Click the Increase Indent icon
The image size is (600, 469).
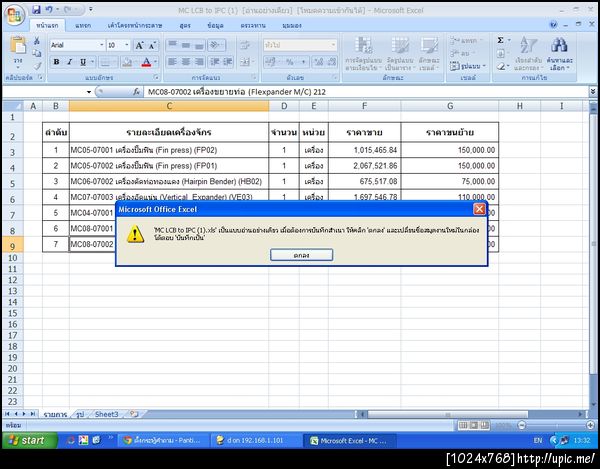tap(228, 62)
